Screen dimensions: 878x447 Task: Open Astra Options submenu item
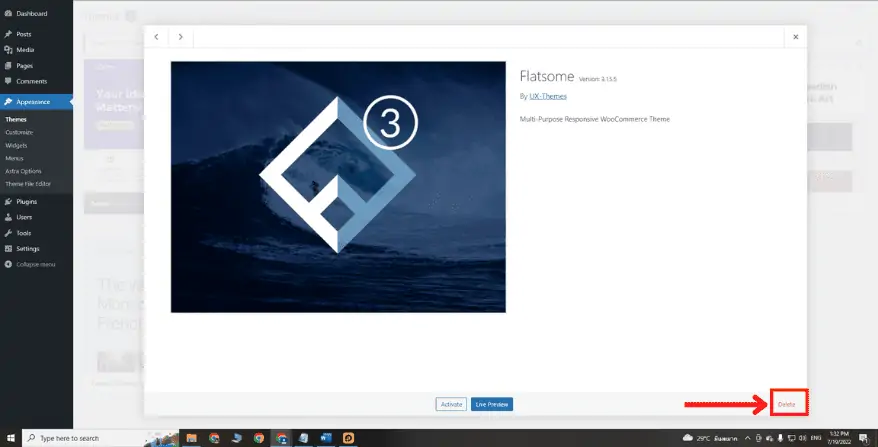23,171
